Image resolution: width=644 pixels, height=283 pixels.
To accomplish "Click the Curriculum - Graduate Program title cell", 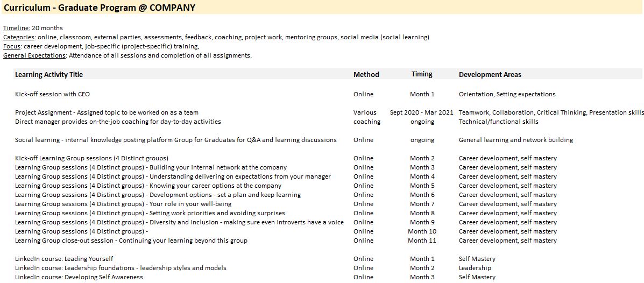I will (100, 8).
